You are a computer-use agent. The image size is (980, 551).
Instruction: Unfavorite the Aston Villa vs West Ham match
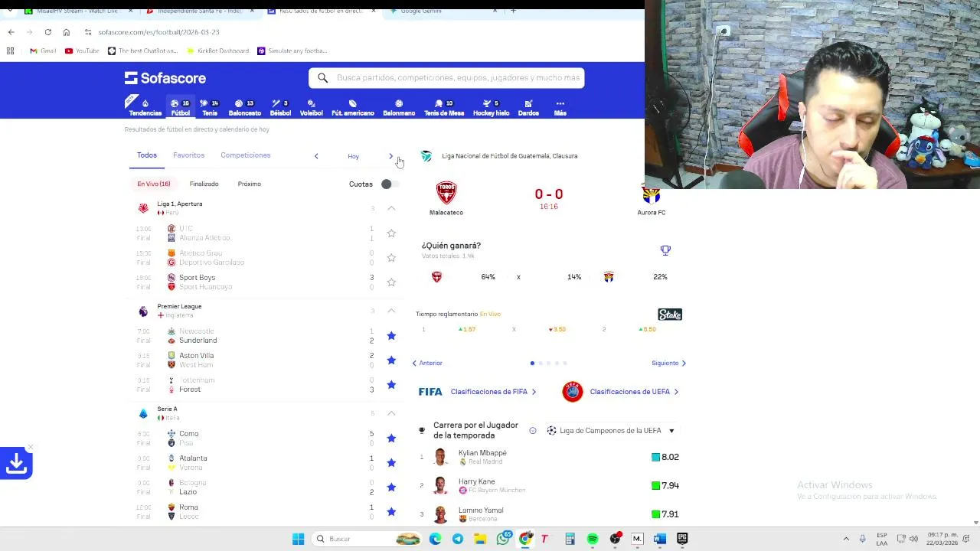pos(391,360)
